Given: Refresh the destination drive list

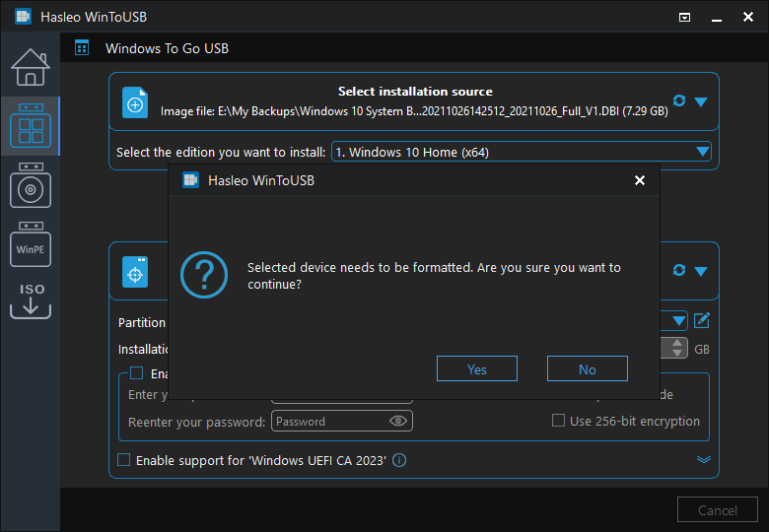Looking at the screenshot, I should pyautogui.click(x=679, y=270).
